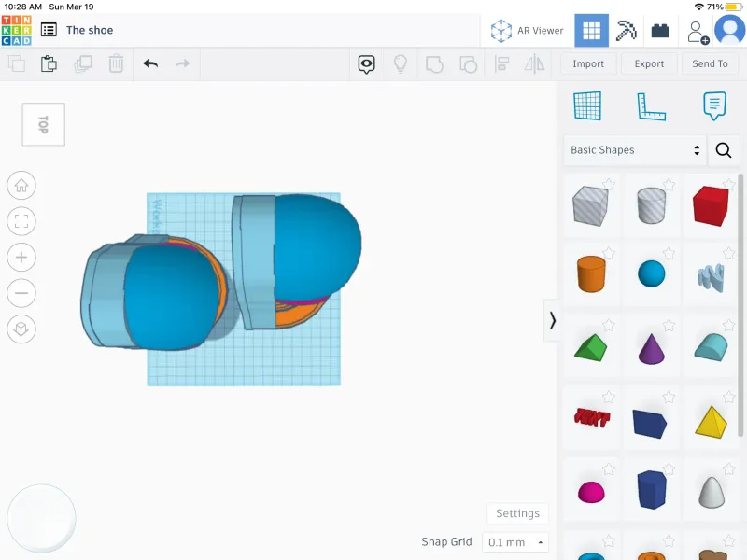Image resolution: width=747 pixels, height=560 pixels.
Task: Open the Bricks mode
Action: coord(660,31)
